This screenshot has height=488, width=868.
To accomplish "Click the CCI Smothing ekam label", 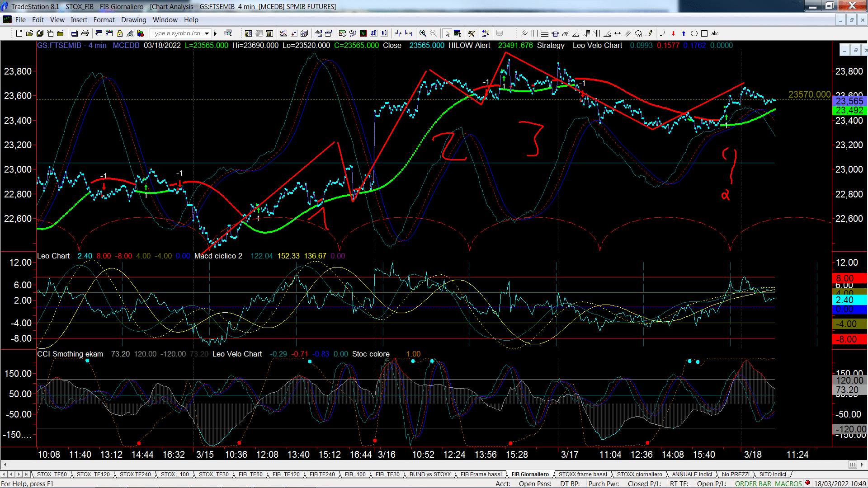I will (70, 354).
